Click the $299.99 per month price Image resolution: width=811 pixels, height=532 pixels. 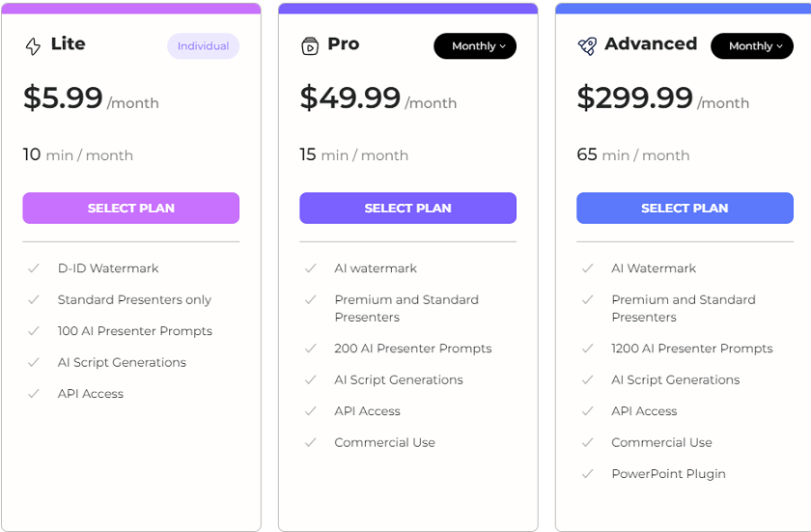662,98
